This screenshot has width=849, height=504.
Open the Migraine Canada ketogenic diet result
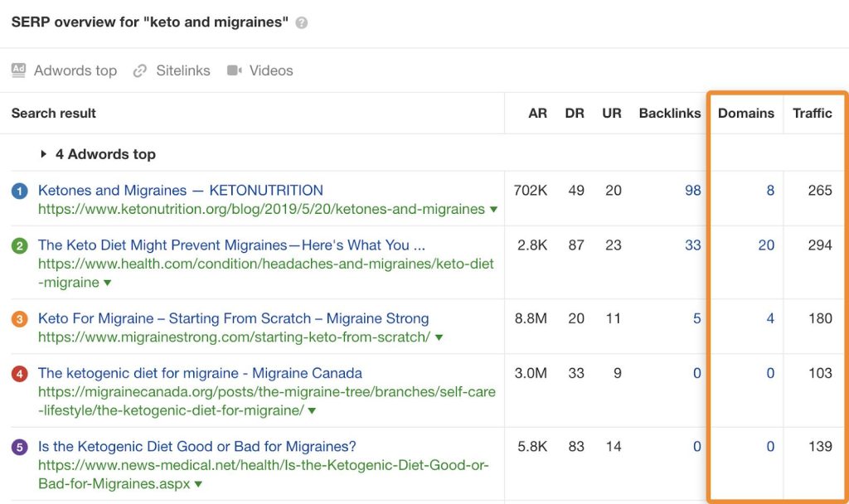(x=200, y=373)
